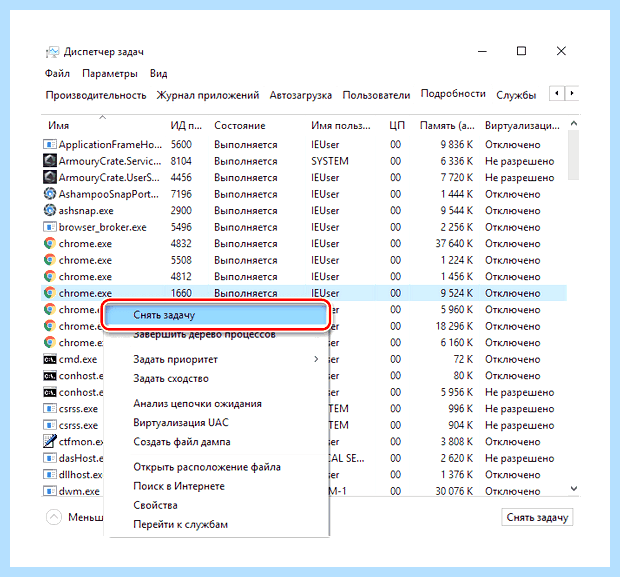Screen dimensions: 620x577
Task: Choose Свойства in the context menu
Action: coord(155,505)
